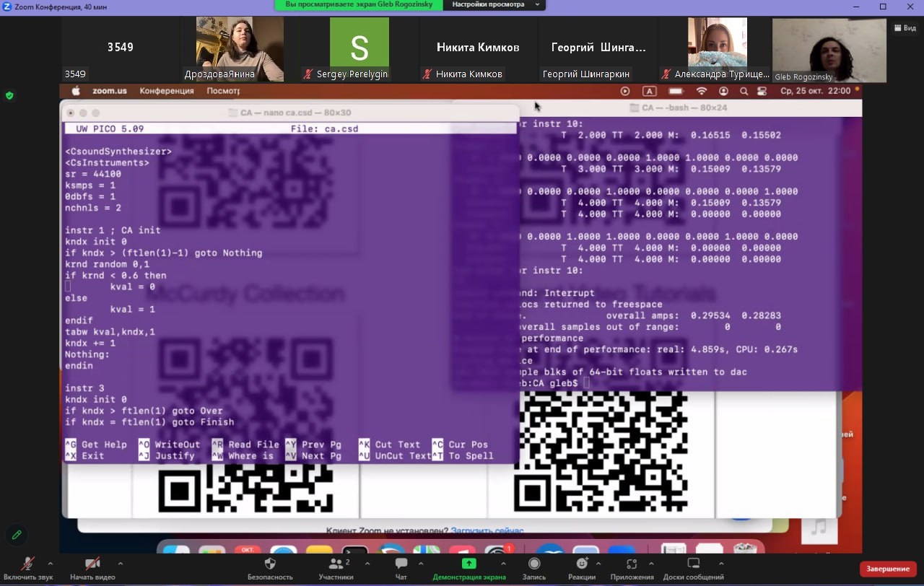Click the green encryption shield icon
Viewport: 924px width, 586px height.
tap(9, 95)
